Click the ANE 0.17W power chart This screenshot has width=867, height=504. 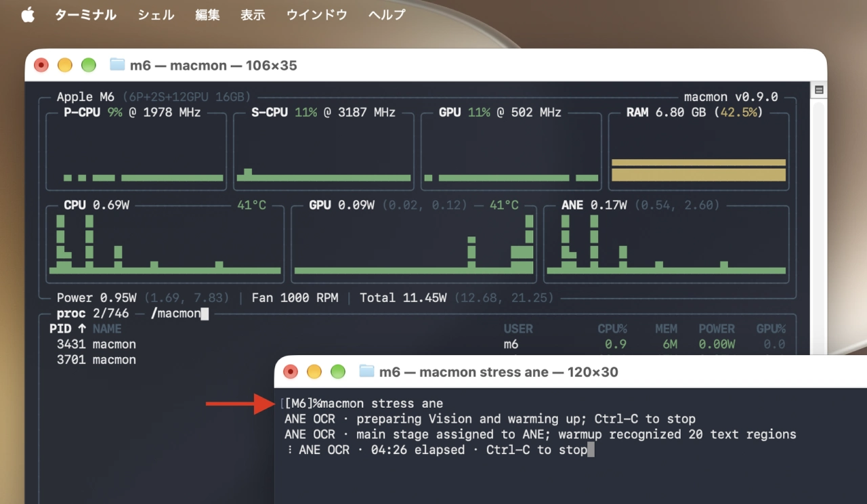pyautogui.click(x=666, y=244)
